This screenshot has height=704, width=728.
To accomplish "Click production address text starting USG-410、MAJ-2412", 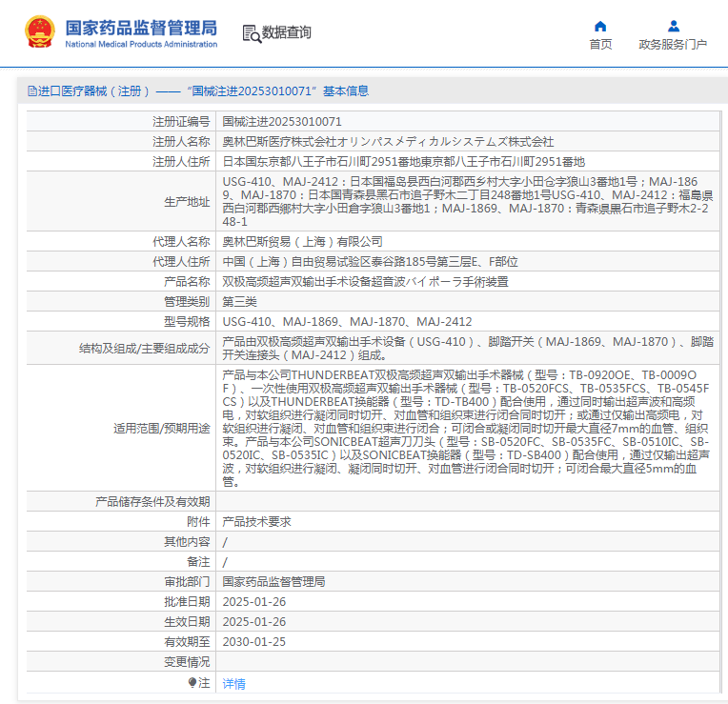I will tap(468, 201).
